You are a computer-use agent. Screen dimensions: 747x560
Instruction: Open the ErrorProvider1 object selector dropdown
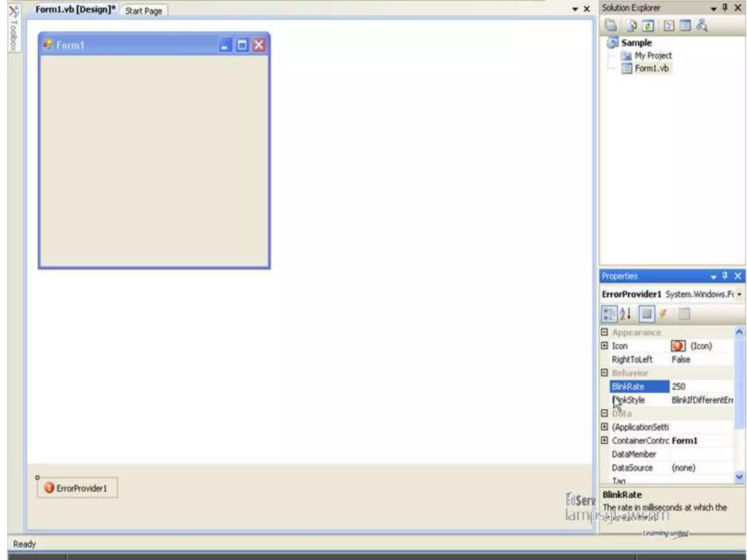[x=739, y=294]
